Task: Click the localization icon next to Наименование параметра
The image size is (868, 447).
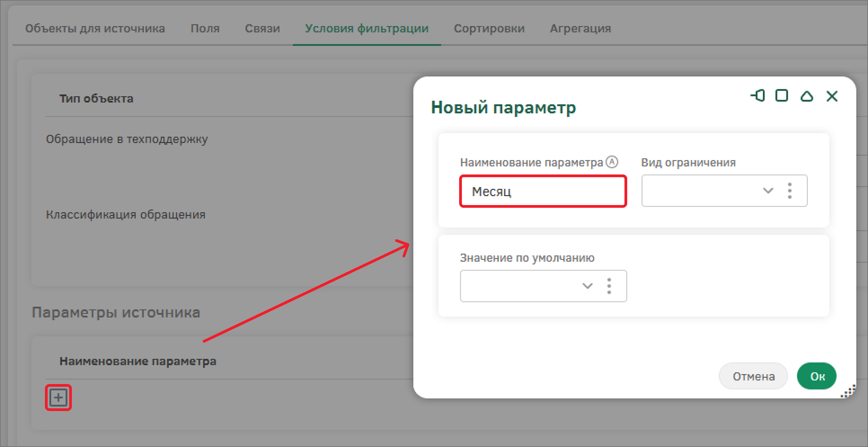Action: pyautogui.click(x=612, y=162)
